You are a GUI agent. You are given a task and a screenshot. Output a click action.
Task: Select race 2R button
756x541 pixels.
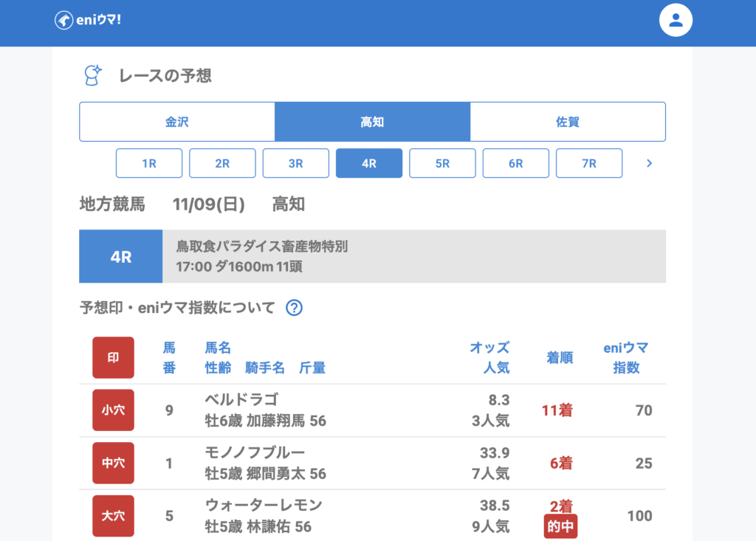coord(222,164)
